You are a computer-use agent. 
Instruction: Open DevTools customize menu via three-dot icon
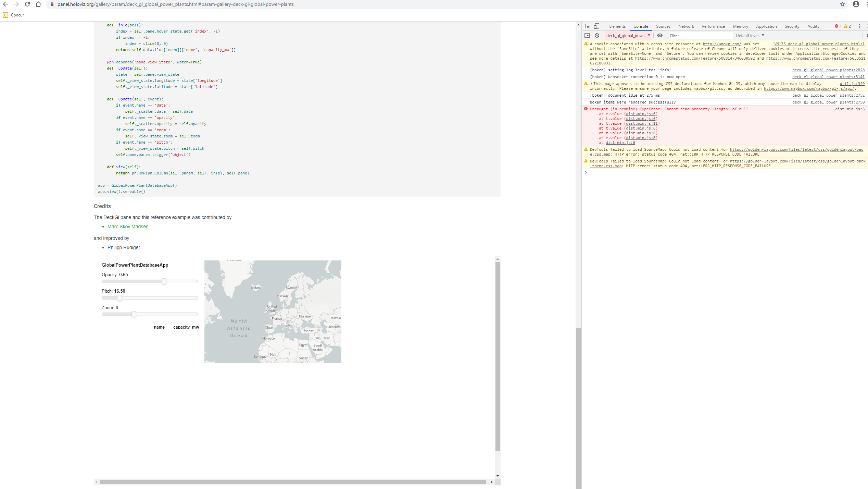pyautogui.click(x=860, y=26)
